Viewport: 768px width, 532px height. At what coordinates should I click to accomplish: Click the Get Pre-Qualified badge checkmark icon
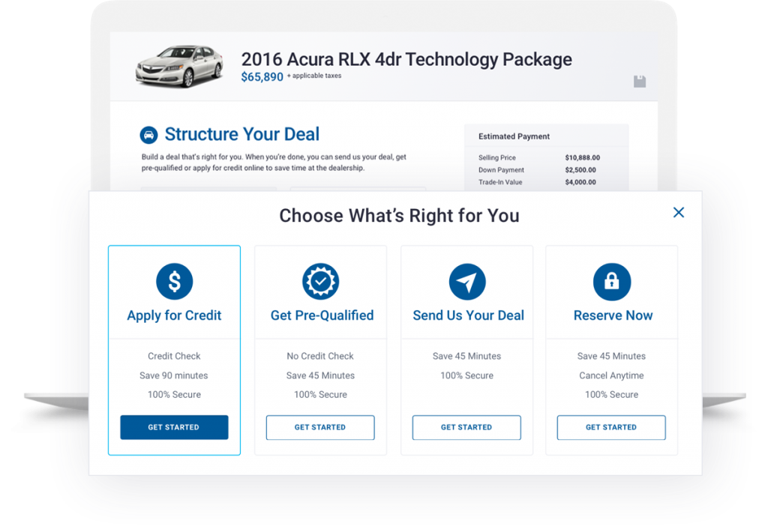(x=321, y=282)
